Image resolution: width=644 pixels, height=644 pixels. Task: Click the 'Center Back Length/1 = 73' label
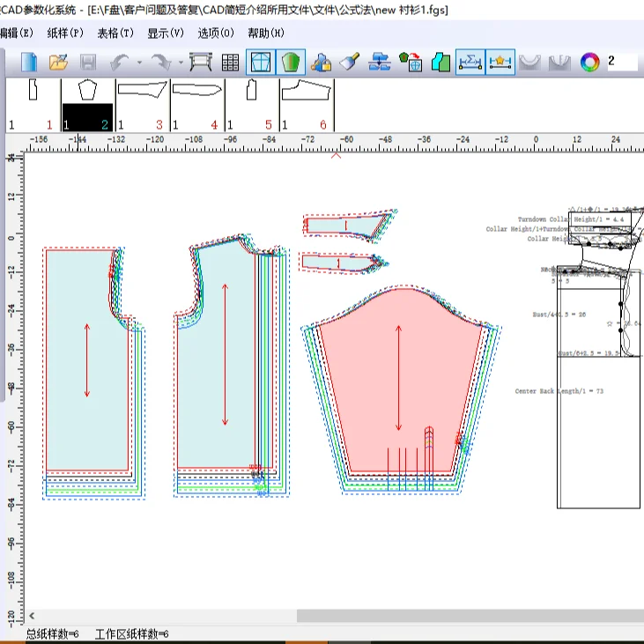[559, 391]
